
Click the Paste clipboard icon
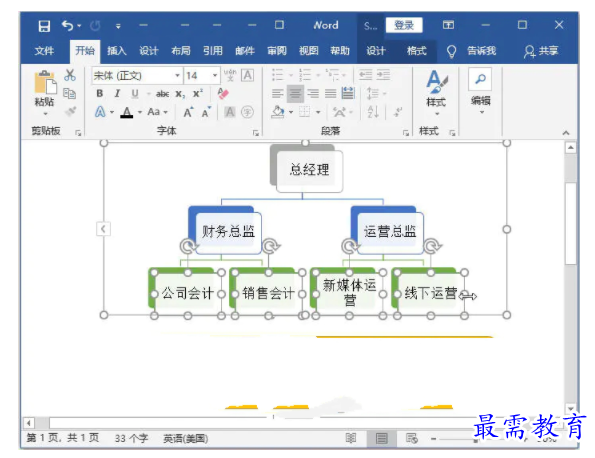(x=45, y=82)
